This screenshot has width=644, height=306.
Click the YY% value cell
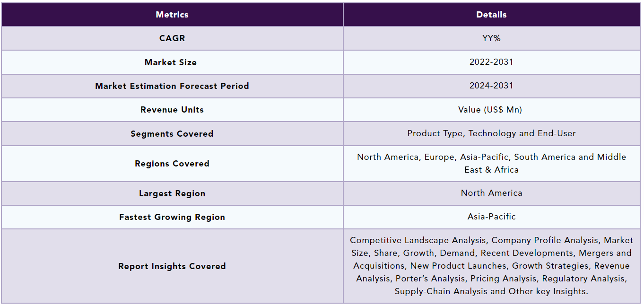tap(492, 38)
